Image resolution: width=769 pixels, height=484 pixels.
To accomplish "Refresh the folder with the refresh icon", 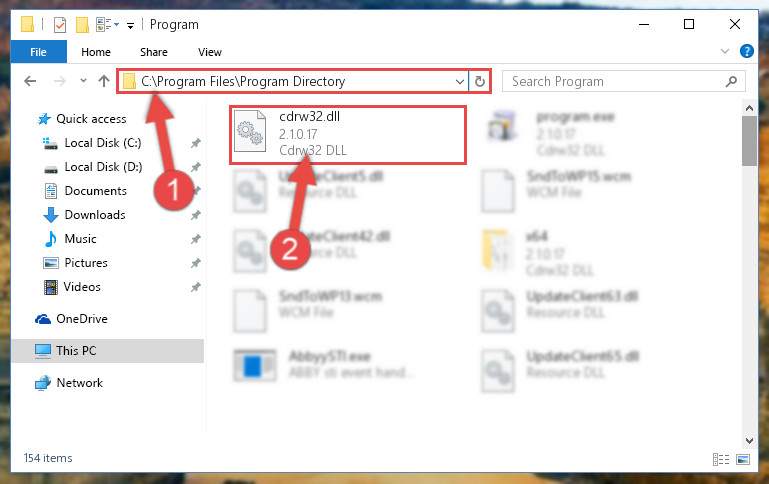I will pyautogui.click(x=480, y=81).
